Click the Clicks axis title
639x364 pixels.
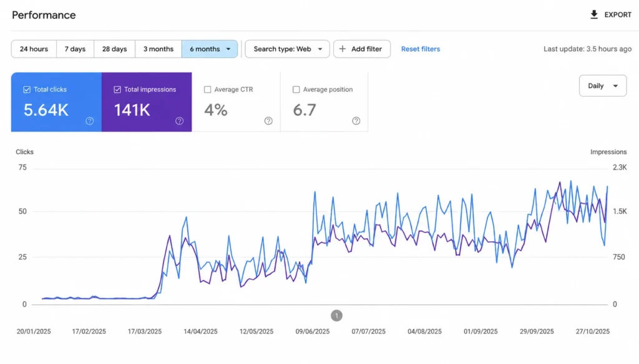click(24, 152)
